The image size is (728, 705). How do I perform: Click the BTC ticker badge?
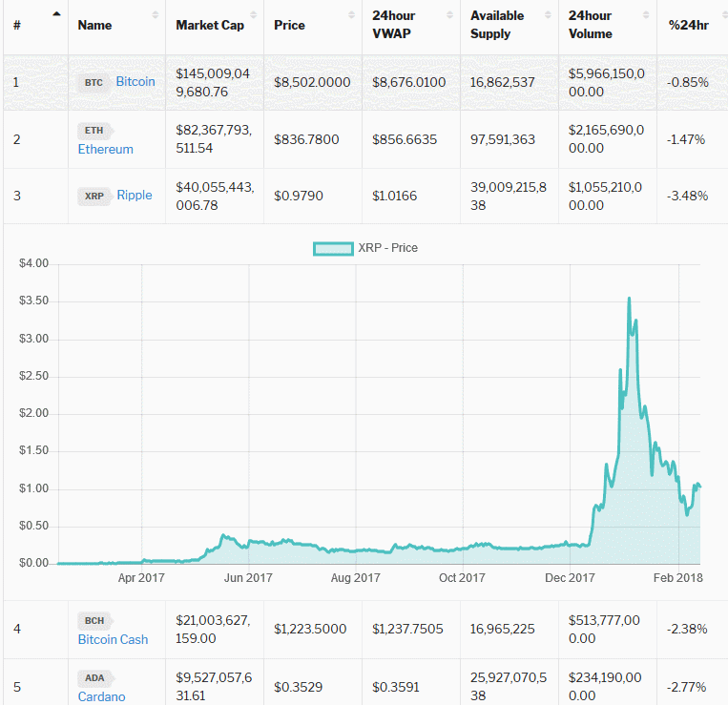pos(94,83)
